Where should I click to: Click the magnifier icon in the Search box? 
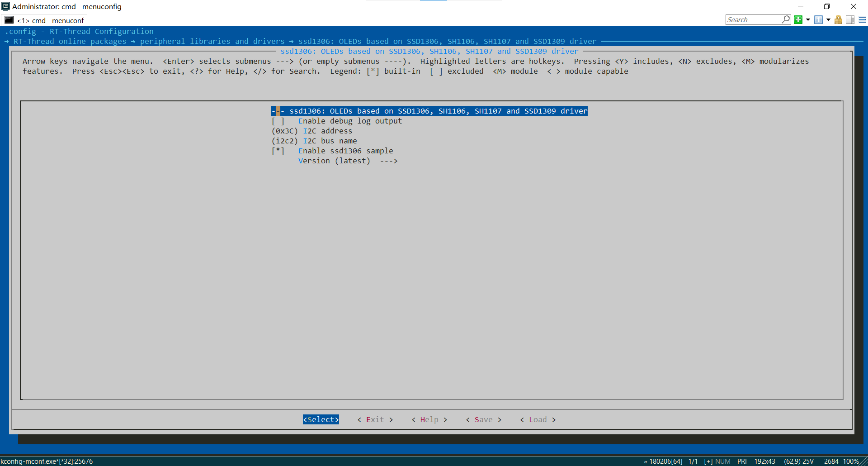786,19
